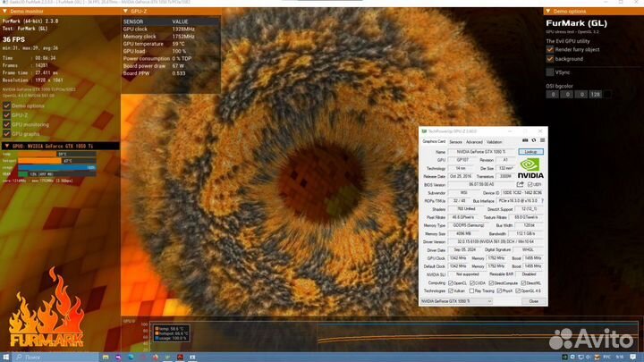This screenshot has height=362, width=644.
Task: Click the NVIDIA logo in GPU-Z
Action: pos(530,168)
